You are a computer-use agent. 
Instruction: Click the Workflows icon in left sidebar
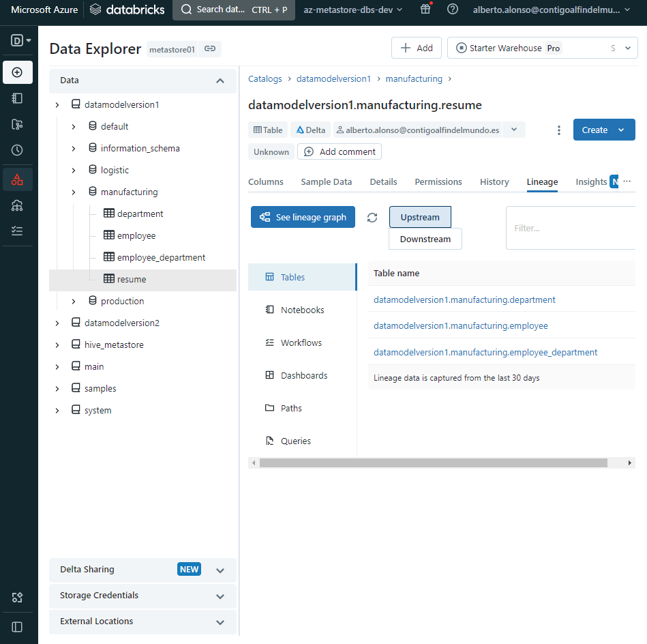click(x=18, y=231)
